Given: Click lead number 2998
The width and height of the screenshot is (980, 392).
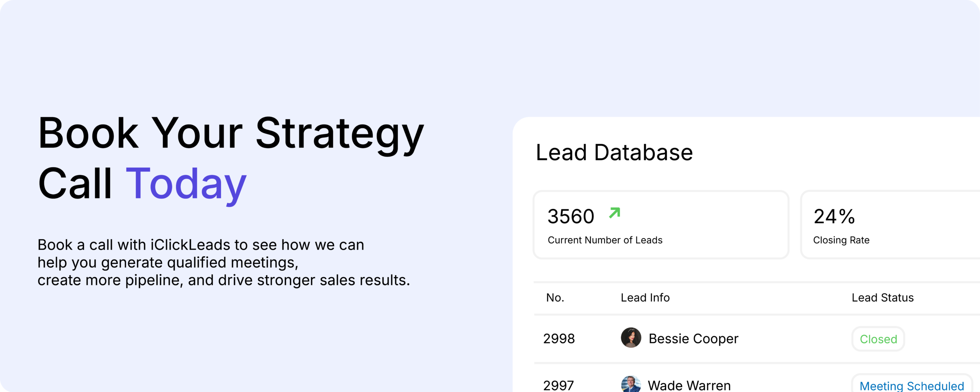Looking at the screenshot, I should pyautogui.click(x=559, y=339).
